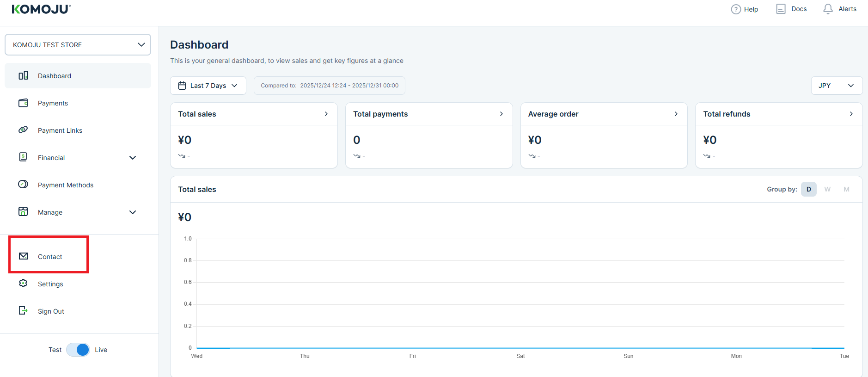The width and height of the screenshot is (868, 377).
Task: Click the Financial dollar document icon
Action: click(x=23, y=157)
